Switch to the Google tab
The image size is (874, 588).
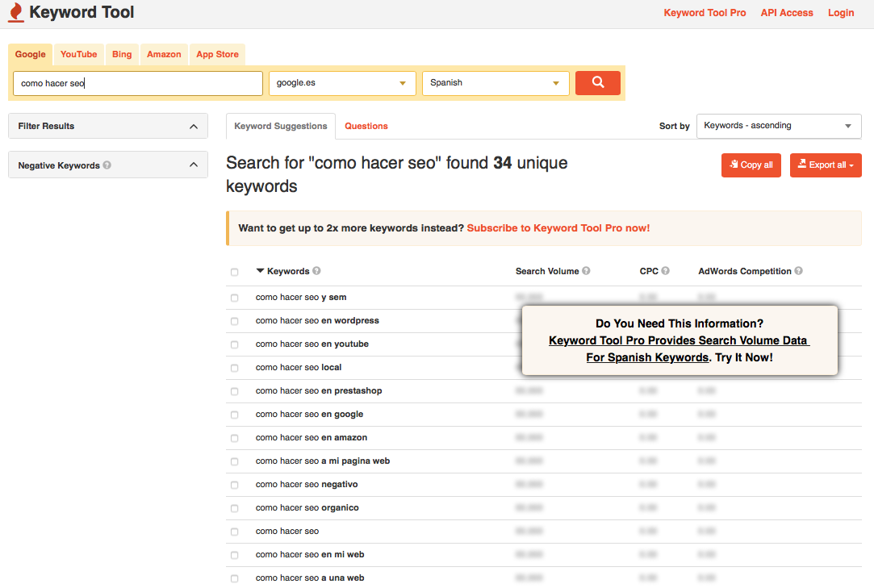(30, 55)
